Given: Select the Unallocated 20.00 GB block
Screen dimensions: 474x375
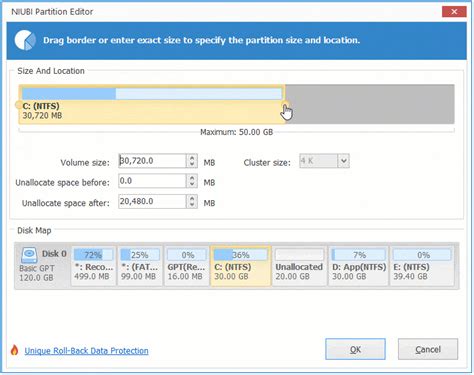Looking at the screenshot, I should 299,266.
